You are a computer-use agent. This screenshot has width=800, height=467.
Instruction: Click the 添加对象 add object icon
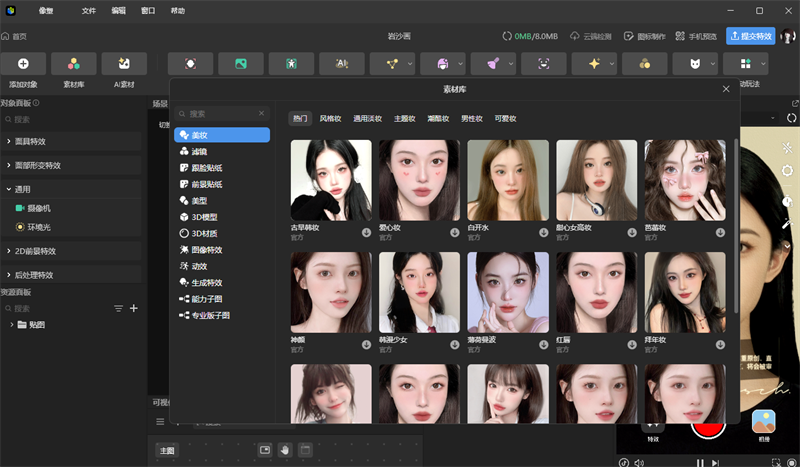coord(23,63)
